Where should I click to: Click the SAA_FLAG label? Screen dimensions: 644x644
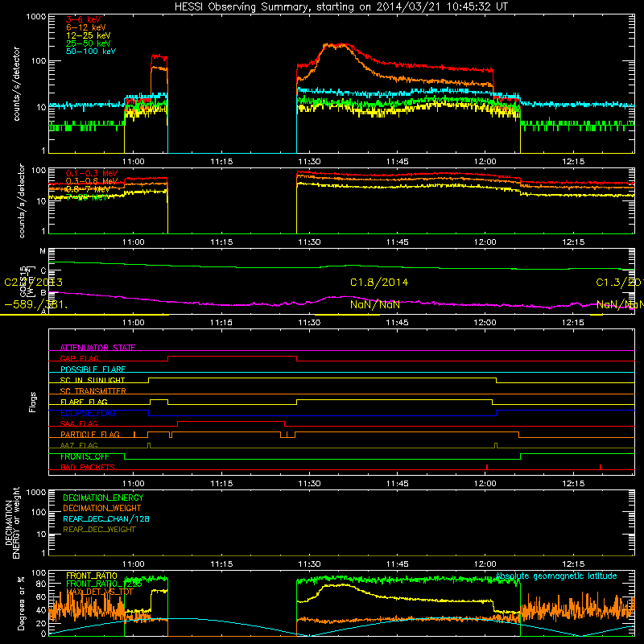pos(79,423)
